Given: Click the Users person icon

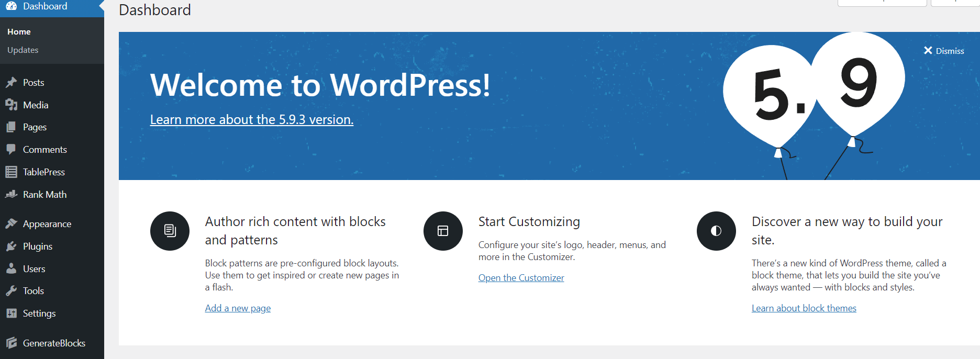Looking at the screenshot, I should (x=11, y=269).
